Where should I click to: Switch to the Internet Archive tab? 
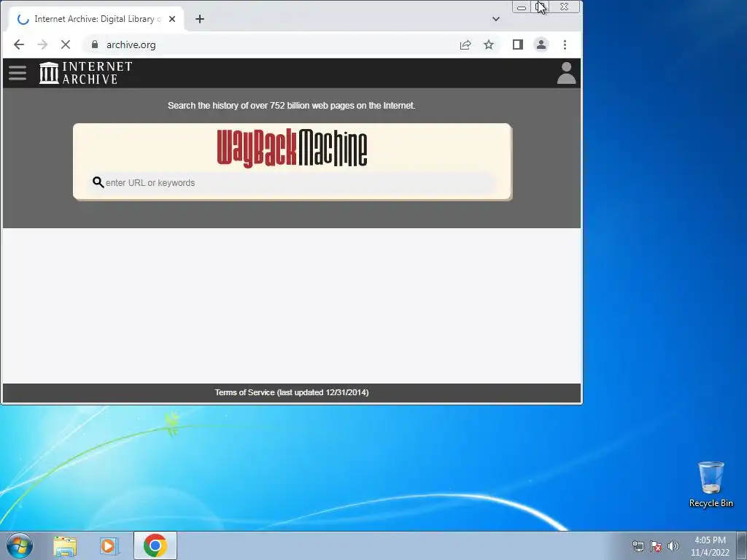96,19
